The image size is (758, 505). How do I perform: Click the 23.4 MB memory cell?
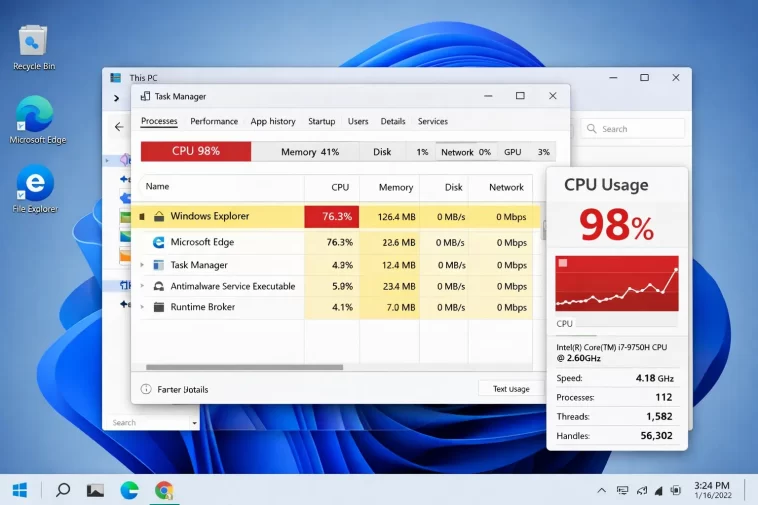[x=390, y=286]
